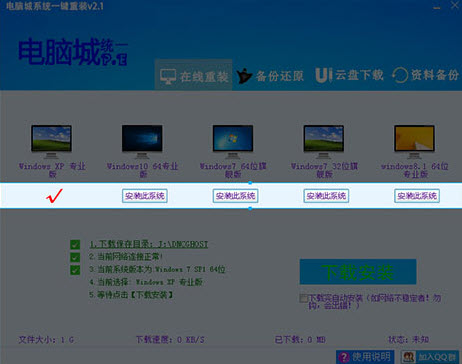462x364 pixels.
Task: Click the 状态: 未知 label
Action: (409, 340)
